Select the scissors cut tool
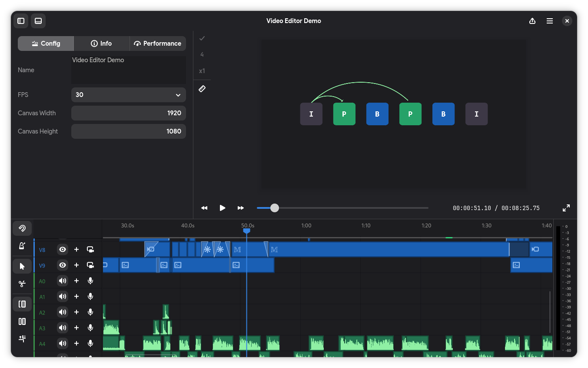Image resolution: width=588 pixels, height=368 pixels. pyautogui.click(x=22, y=284)
